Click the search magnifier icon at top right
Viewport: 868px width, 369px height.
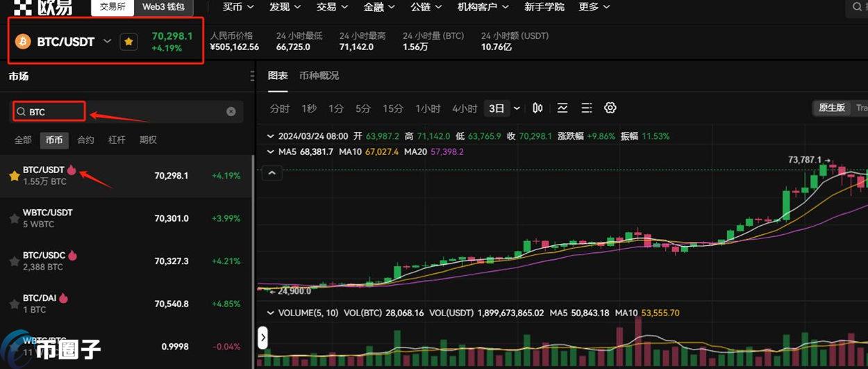(x=856, y=7)
